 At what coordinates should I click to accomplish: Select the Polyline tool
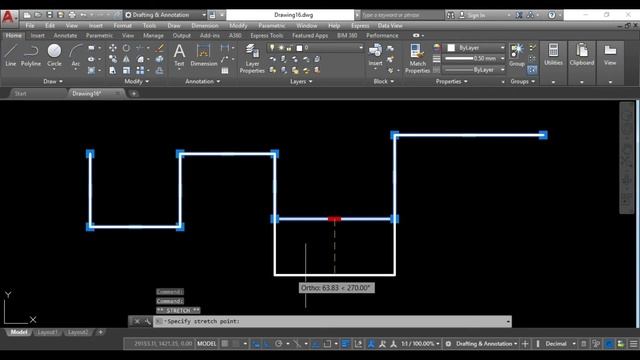pyautogui.click(x=31, y=55)
